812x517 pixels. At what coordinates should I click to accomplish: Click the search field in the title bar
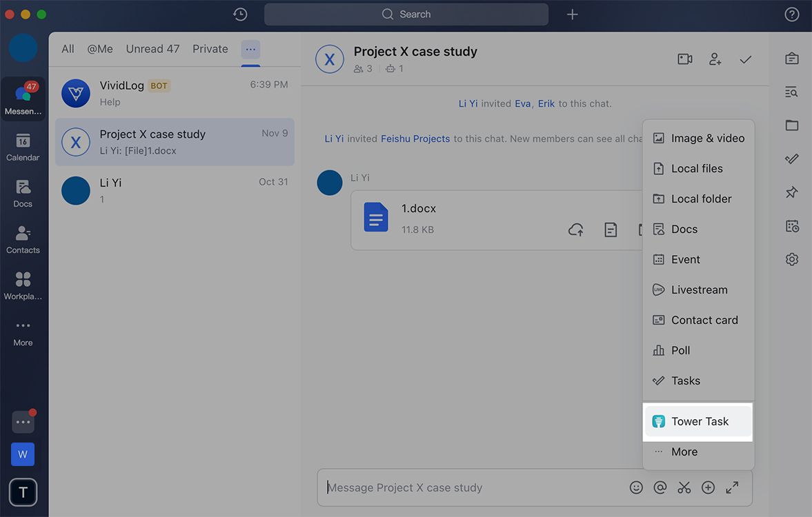(x=406, y=14)
